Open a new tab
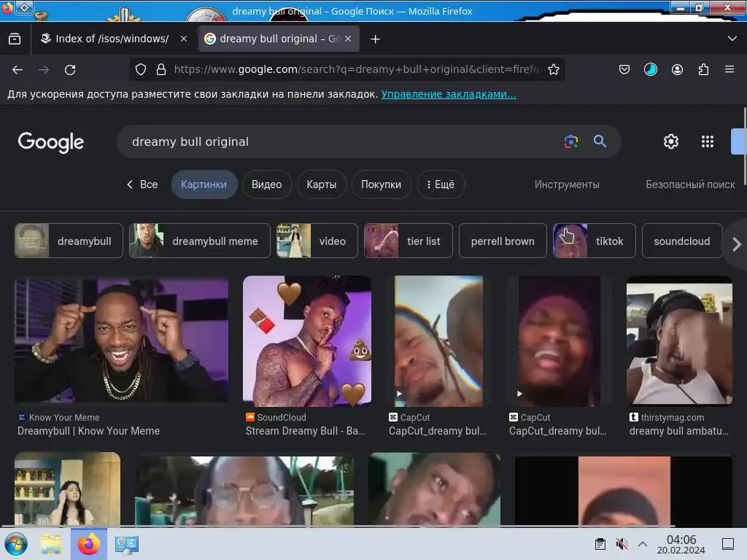 click(376, 39)
